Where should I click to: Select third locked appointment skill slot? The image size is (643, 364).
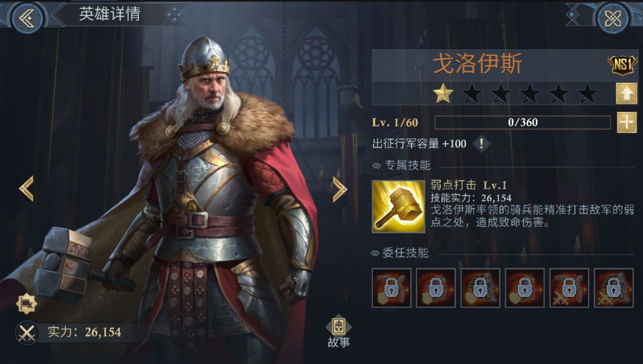tap(480, 288)
